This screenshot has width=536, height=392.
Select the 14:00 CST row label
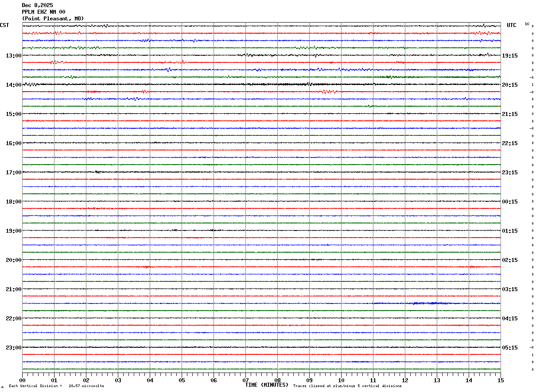click(14, 85)
